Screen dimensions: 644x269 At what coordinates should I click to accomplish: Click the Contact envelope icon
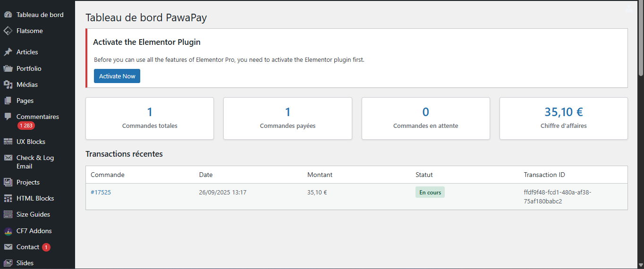tap(8, 247)
